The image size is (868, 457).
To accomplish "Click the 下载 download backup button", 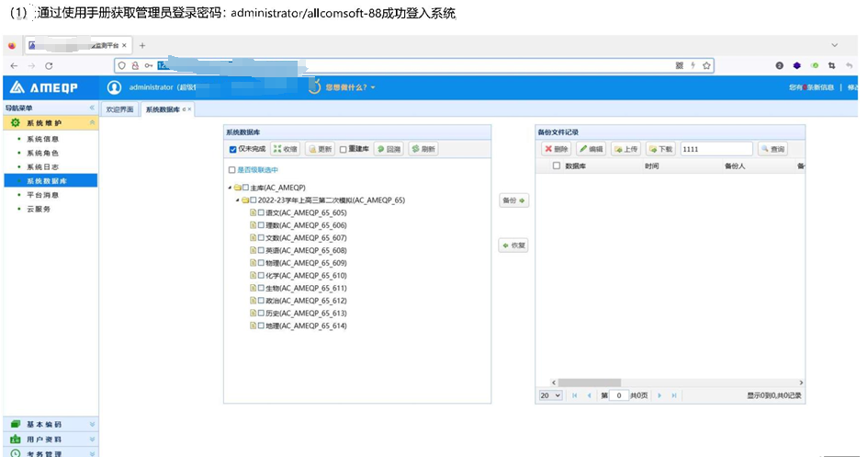I will [x=660, y=149].
